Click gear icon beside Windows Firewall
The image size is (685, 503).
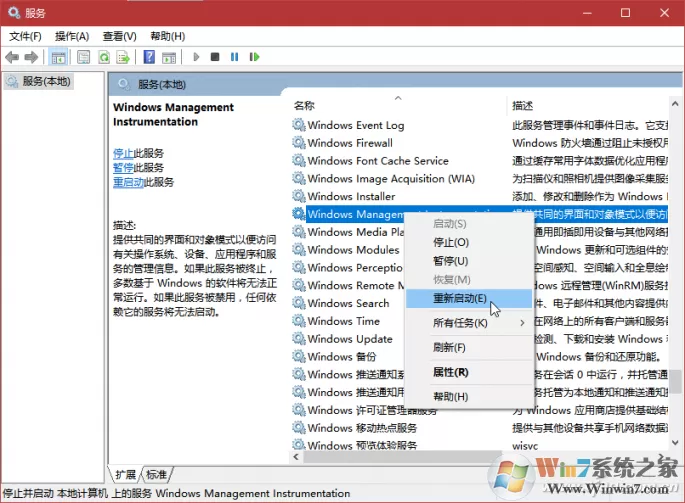coord(299,143)
